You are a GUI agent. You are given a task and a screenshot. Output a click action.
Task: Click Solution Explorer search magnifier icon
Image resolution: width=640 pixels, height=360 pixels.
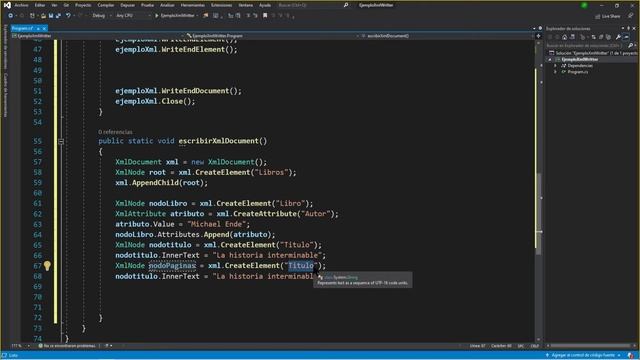click(630, 45)
